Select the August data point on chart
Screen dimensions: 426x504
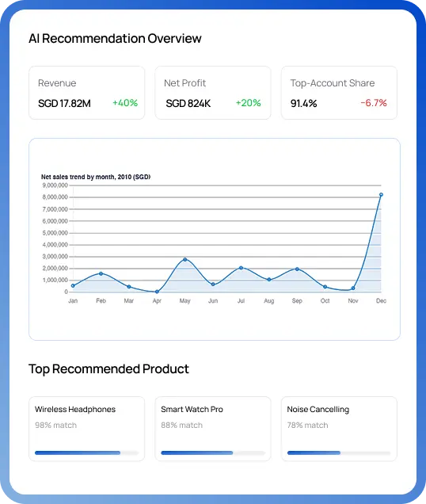tap(269, 280)
